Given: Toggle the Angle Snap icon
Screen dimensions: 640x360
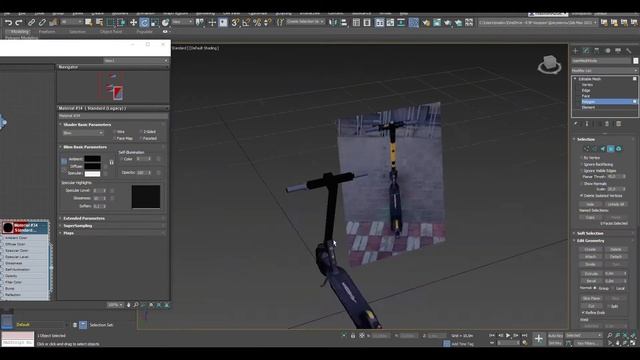Looking at the screenshot, I should click(x=246, y=23).
